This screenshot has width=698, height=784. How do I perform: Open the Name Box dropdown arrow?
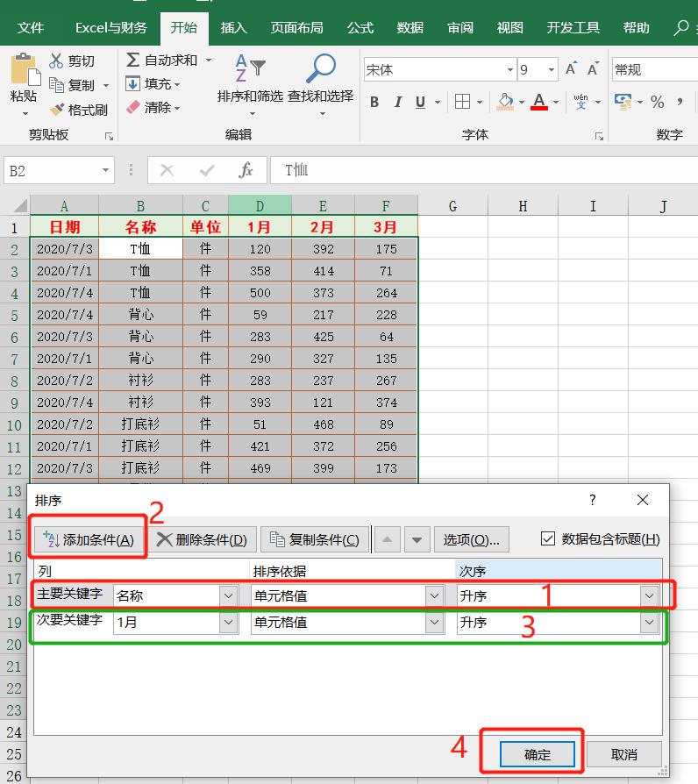pyautogui.click(x=105, y=170)
